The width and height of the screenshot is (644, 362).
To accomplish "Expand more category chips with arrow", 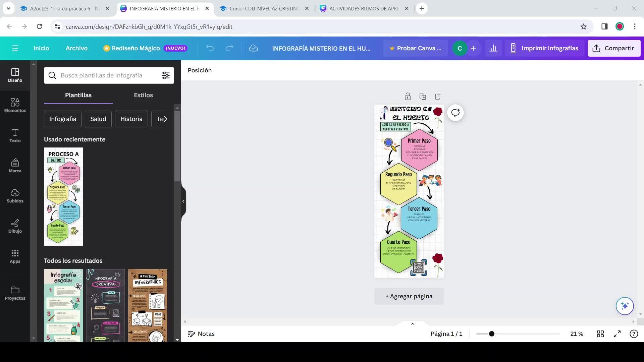I will click(165, 119).
